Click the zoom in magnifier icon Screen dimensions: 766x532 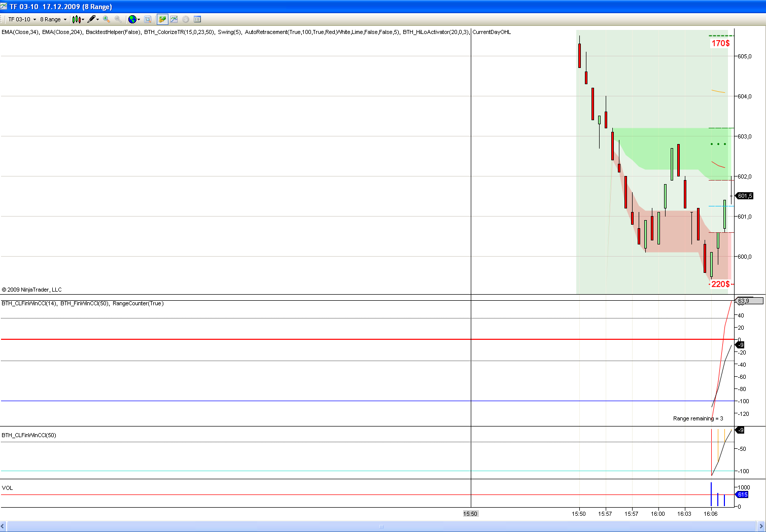[x=107, y=19]
